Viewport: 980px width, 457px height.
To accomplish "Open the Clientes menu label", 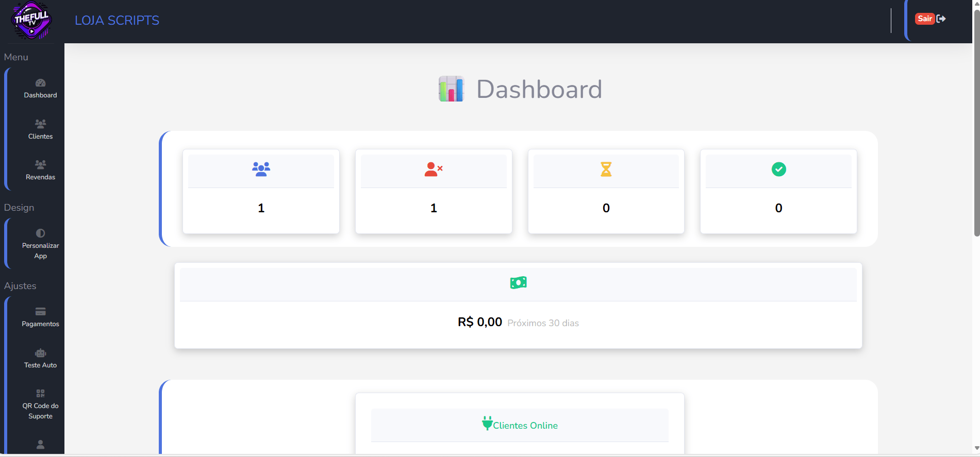I will point(41,137).
